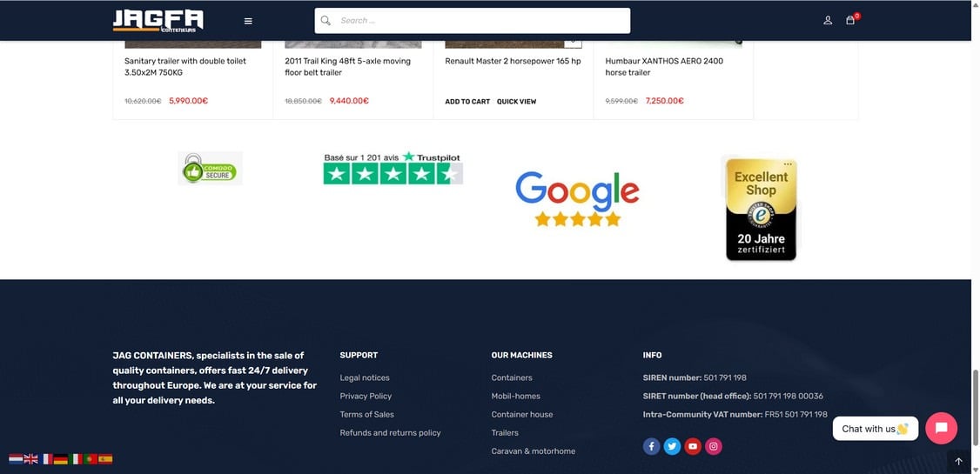Screen dimensions: 980x474
Task: Open the Trustpilot reviews badge
Action: 393,168
